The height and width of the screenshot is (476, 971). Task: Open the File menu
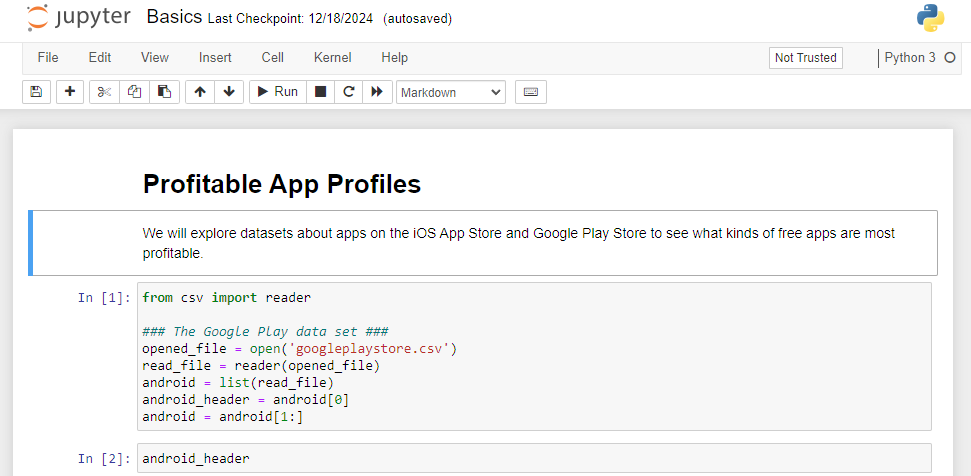click(48, 58)
